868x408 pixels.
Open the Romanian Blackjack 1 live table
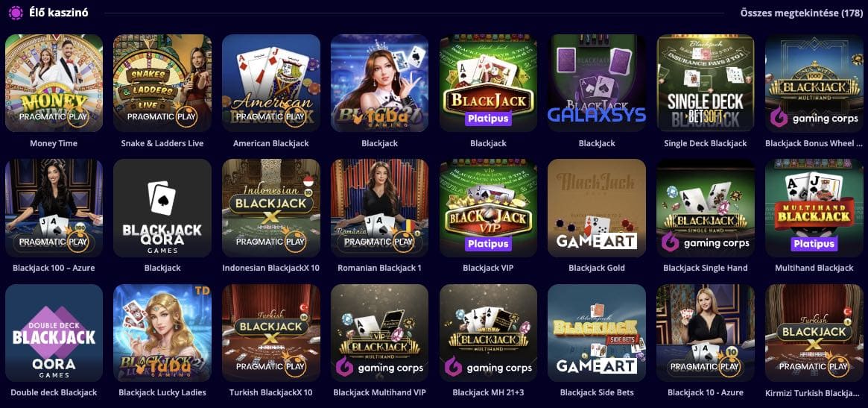coord(379,208)
